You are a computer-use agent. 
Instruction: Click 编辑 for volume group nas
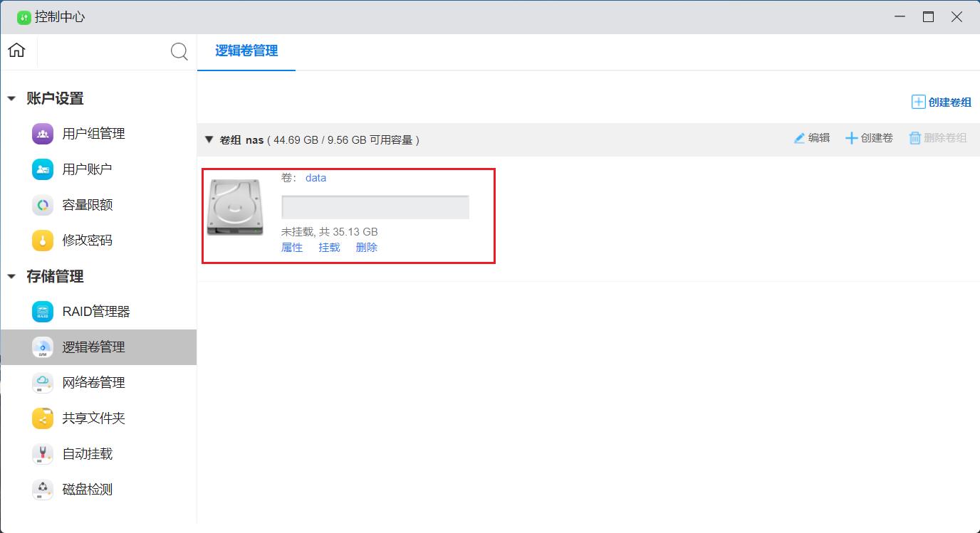812,138
